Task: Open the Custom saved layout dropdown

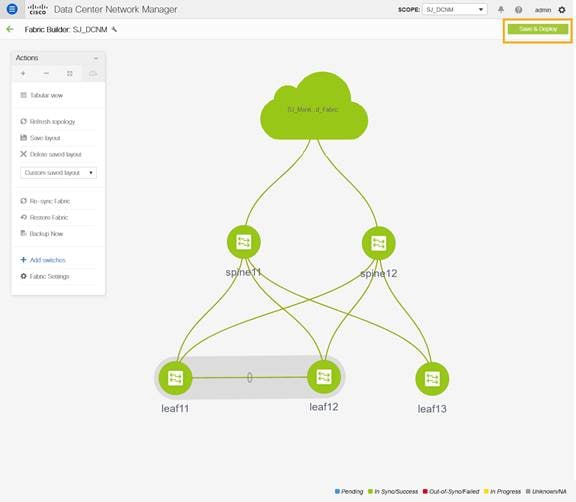Action: tap(58, 173)
